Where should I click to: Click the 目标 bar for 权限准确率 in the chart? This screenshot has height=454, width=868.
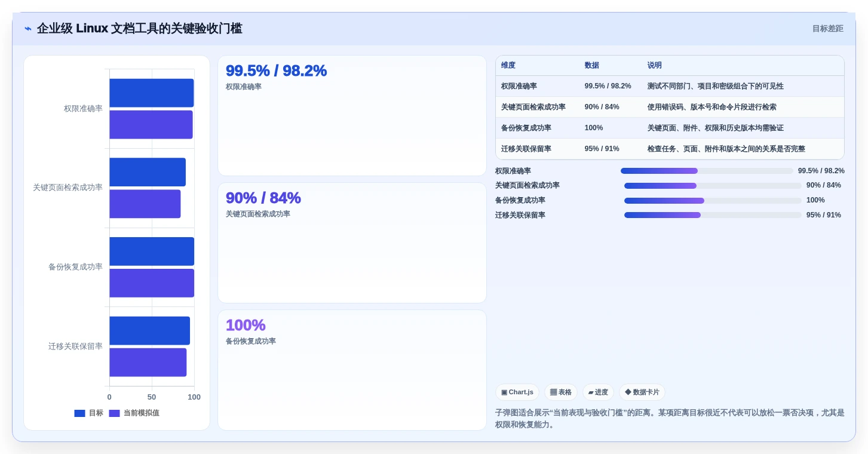[x=152, y=93]
